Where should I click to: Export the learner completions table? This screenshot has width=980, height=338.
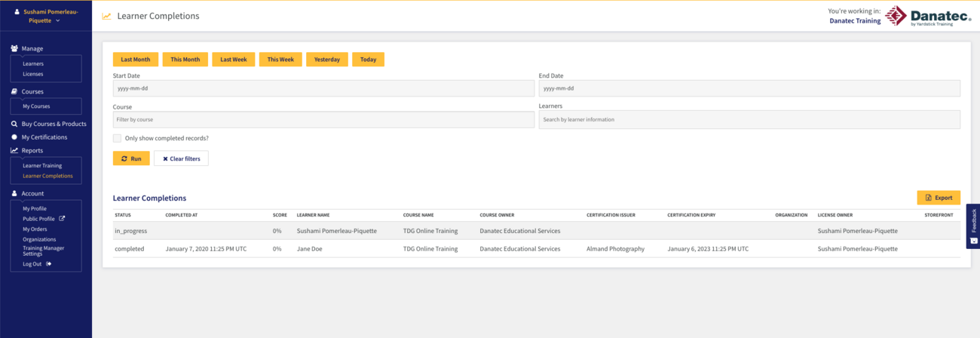pos(939,198)
